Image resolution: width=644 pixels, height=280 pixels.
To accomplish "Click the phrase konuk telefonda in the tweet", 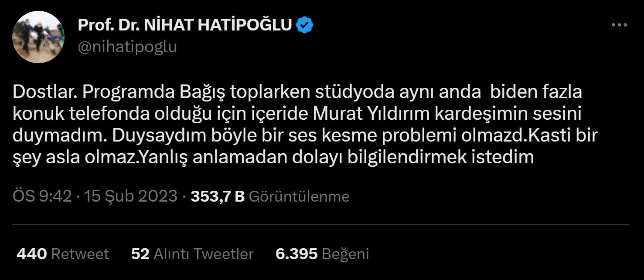I will tap(82, 114).
